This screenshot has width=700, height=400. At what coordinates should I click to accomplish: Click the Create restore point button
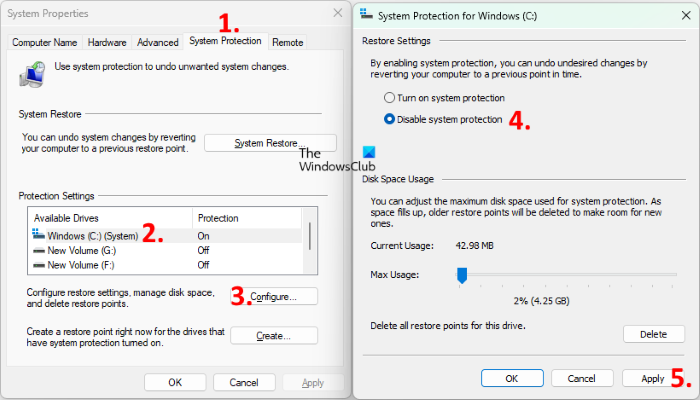click(x=272, y=335)
